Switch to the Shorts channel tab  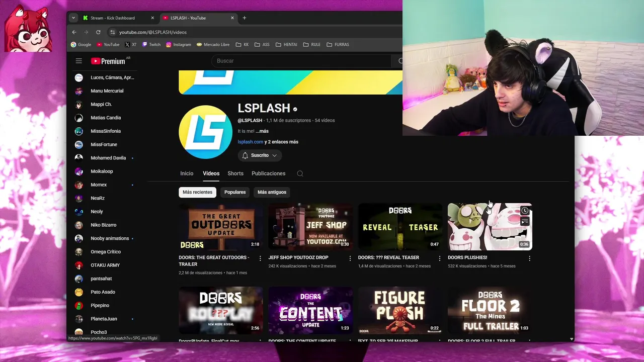[x=235, y=173]
